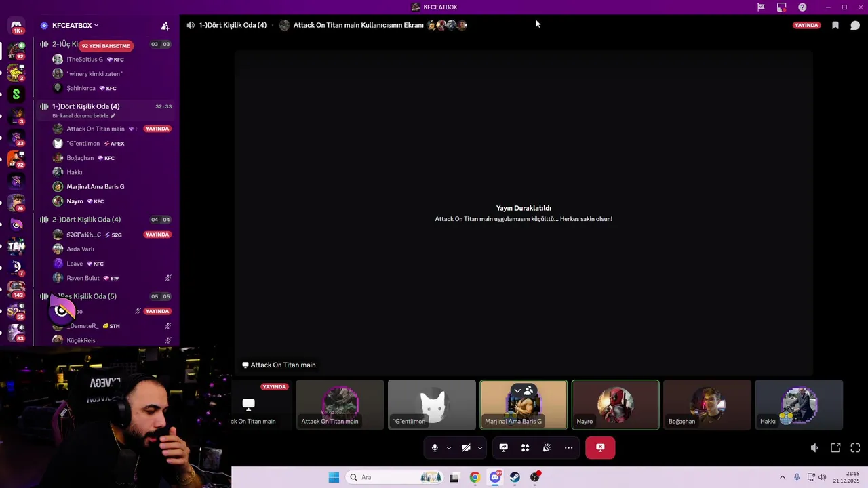Pop out the stream window
The width and height of the screenshot is (868, 488).
pyautogui.click(x=835, y=448)
